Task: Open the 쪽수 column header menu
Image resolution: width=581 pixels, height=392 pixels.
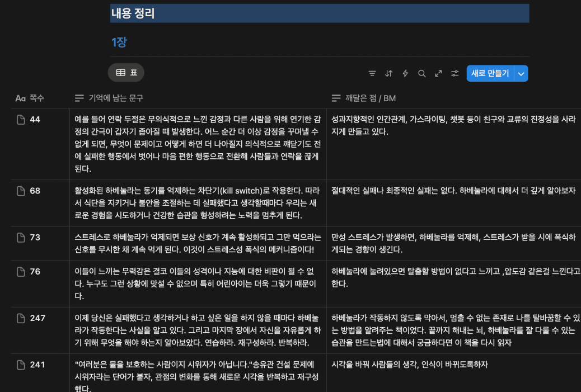Action: click(x=30, y=98)
